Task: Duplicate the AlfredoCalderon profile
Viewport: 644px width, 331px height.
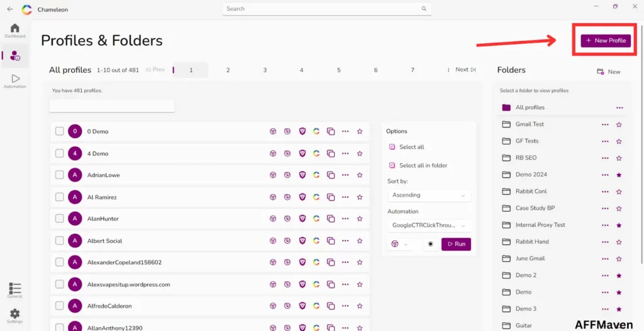Action: coord(331,306)
